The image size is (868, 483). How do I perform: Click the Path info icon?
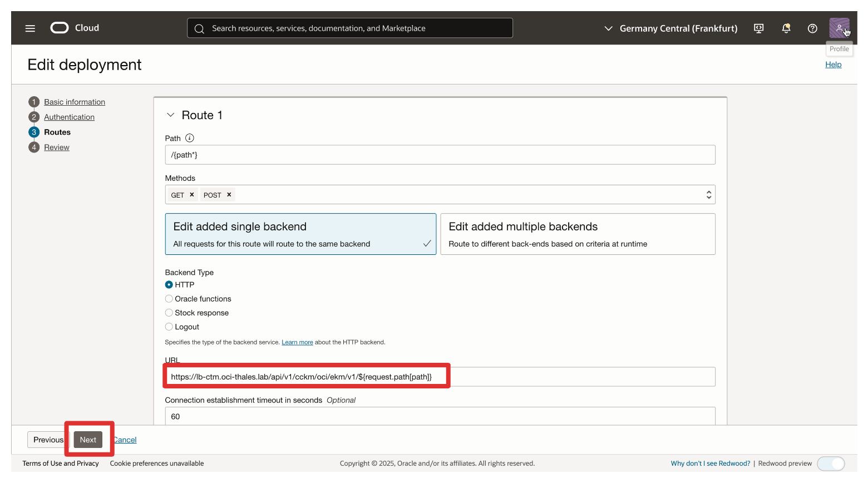190,138
